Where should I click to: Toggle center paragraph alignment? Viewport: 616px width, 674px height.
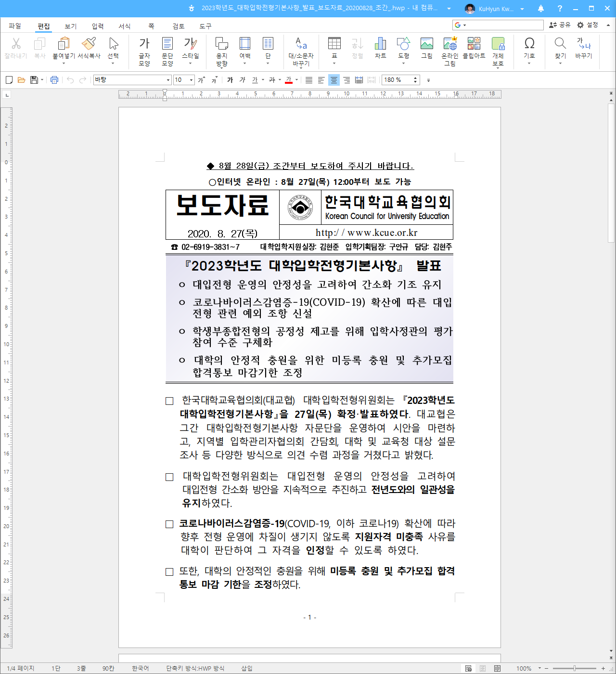(334, 80)
